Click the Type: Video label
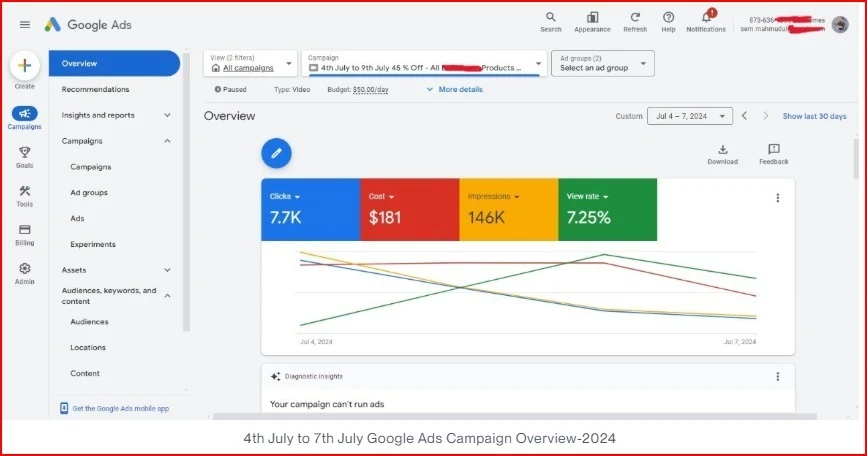Image resolution: width=867 pixels, height=456 pixels. click(292, 89)
